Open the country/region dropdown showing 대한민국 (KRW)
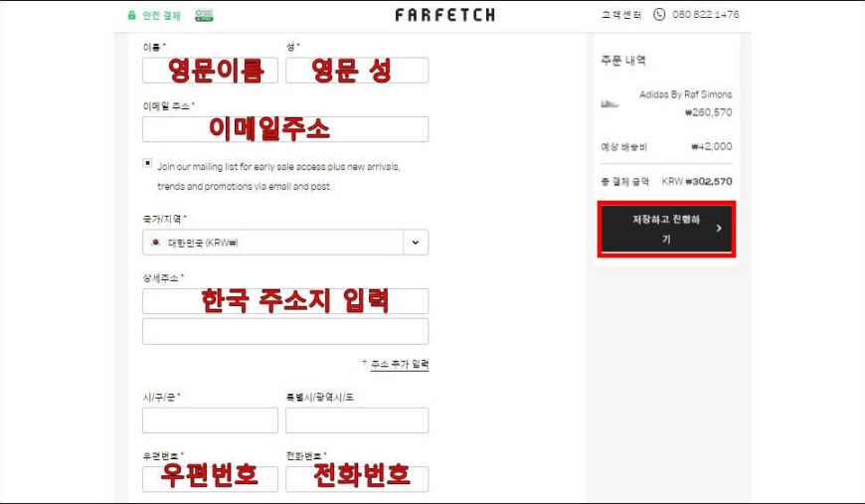The image size is (865, 504). tap(285, 243)
